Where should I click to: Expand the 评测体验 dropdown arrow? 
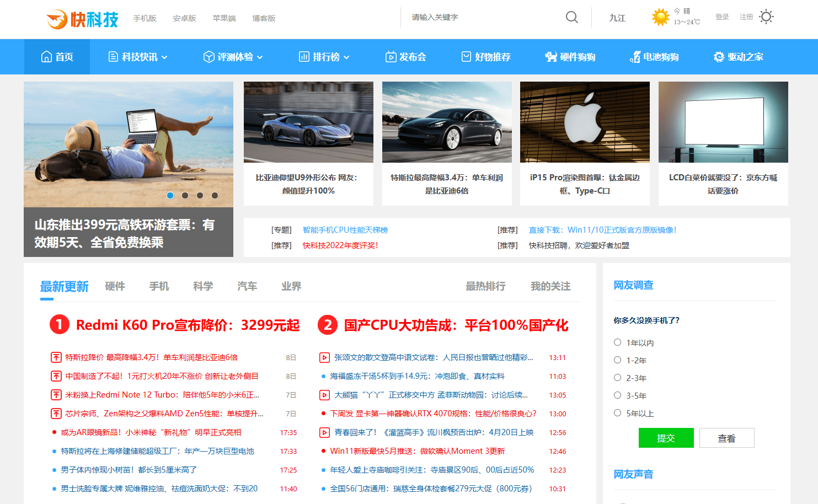pos(260,57)
